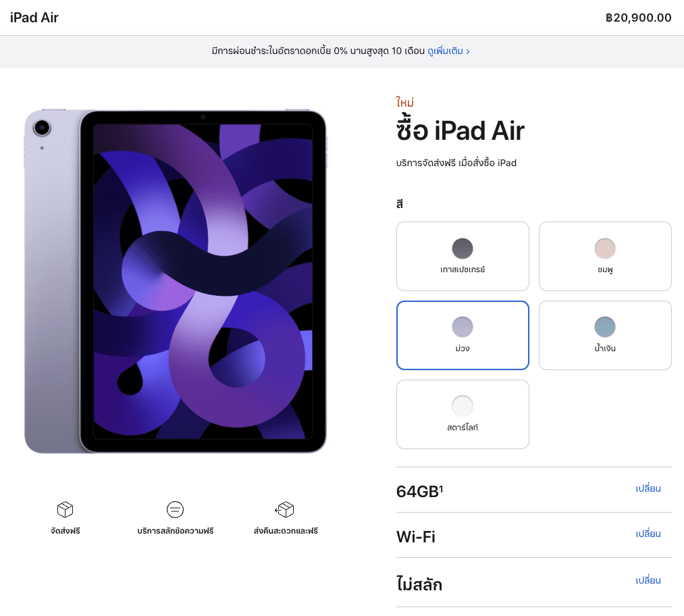Click the ฿20,900.00 price in header
This screenshot has height=616, width=684.
click(639, 18)
